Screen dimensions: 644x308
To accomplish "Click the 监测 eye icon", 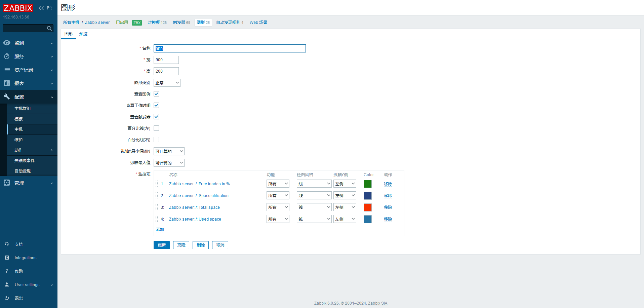I will pos(7,43).
